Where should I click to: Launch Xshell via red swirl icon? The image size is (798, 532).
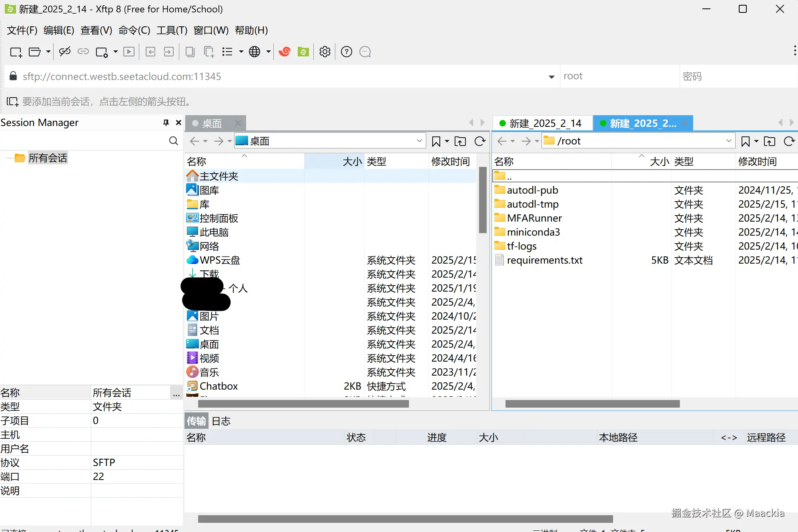tap(285, 52)
